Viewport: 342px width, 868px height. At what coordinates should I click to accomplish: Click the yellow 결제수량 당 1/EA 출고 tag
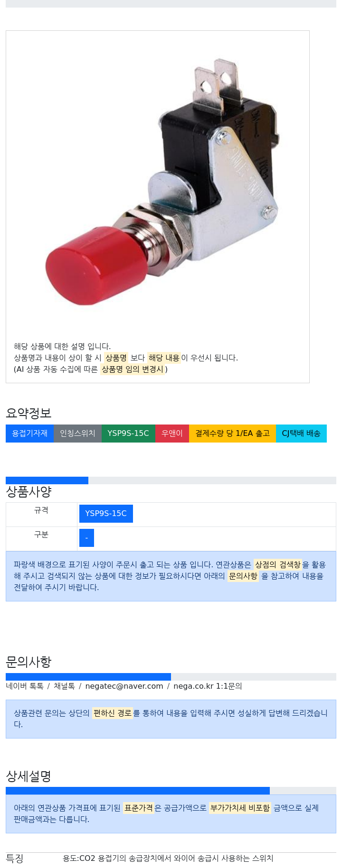pyautogui.click(x=232, y=434)
